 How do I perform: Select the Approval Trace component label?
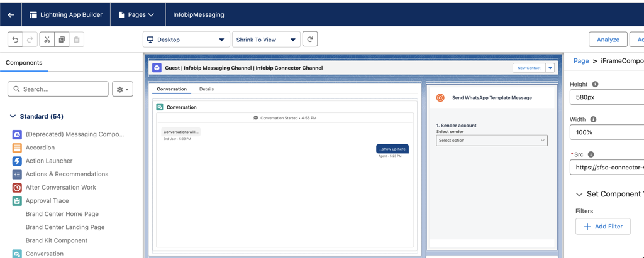point(47,201)
